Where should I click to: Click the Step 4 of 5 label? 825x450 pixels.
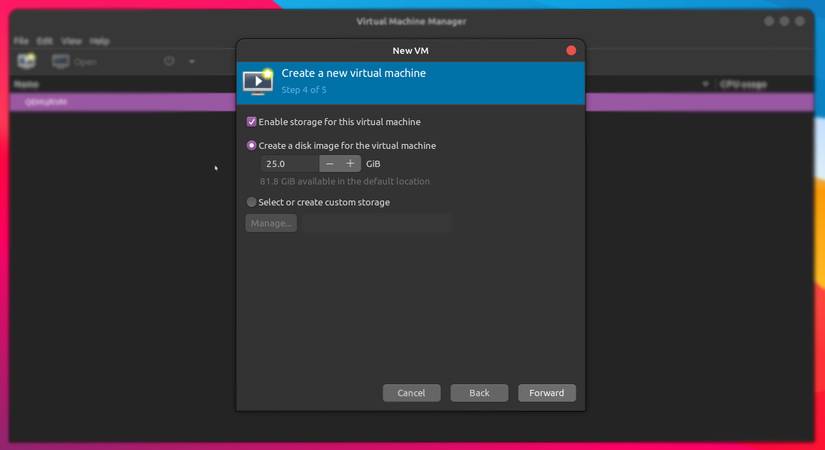click(x=304, y=90)
